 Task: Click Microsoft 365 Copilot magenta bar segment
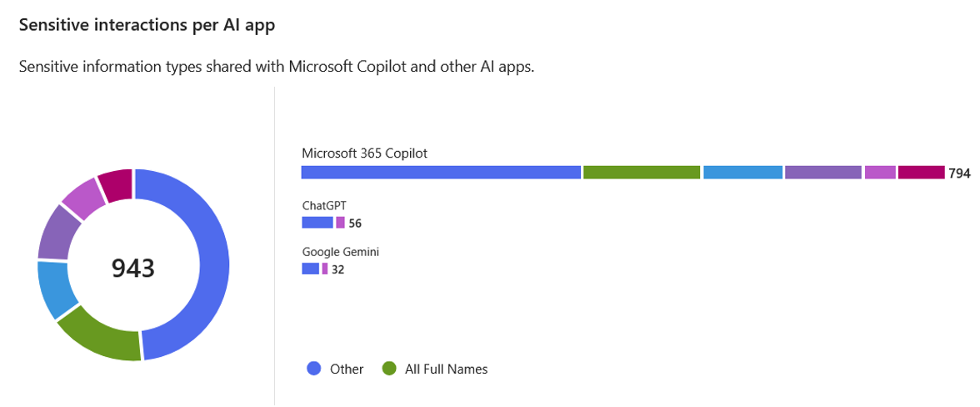[x=922, y=173]
